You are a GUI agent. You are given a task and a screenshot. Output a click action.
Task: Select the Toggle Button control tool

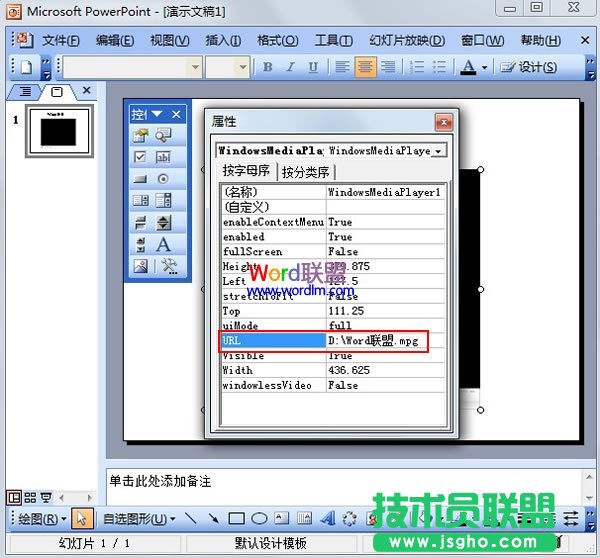140,223
